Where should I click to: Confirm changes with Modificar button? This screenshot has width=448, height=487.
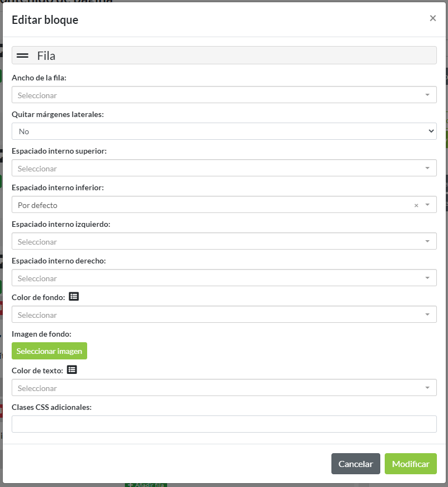tap(410, 464)
